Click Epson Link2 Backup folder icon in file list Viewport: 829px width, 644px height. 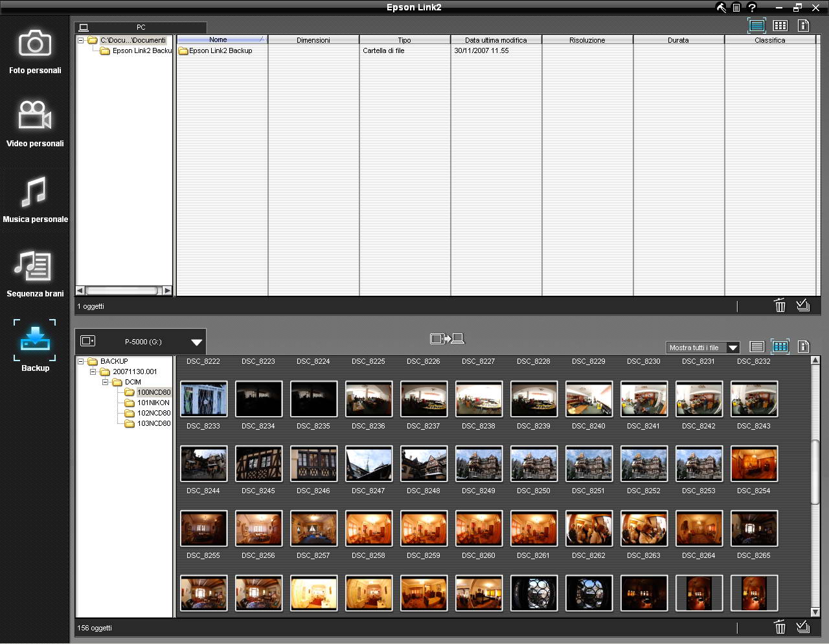[183, 50]
